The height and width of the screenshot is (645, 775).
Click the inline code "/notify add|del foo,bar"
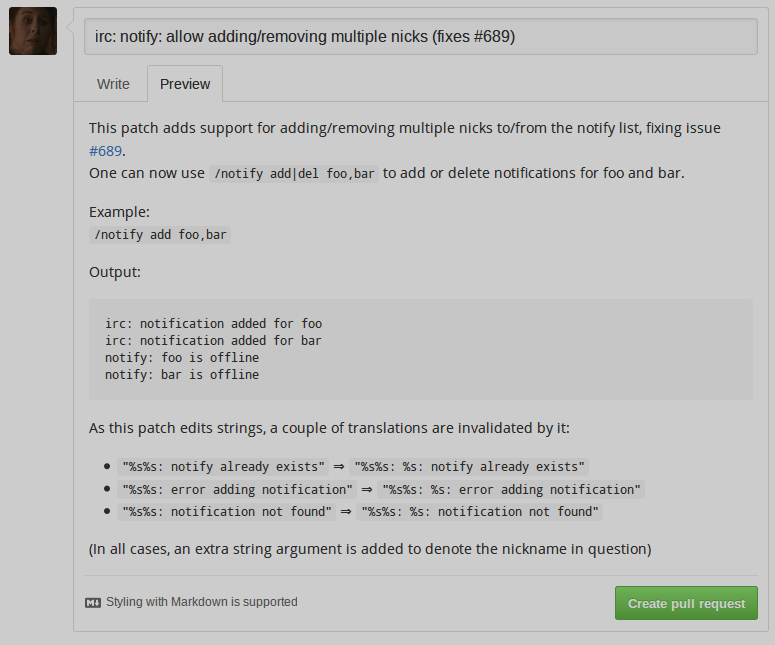(294, 173)
